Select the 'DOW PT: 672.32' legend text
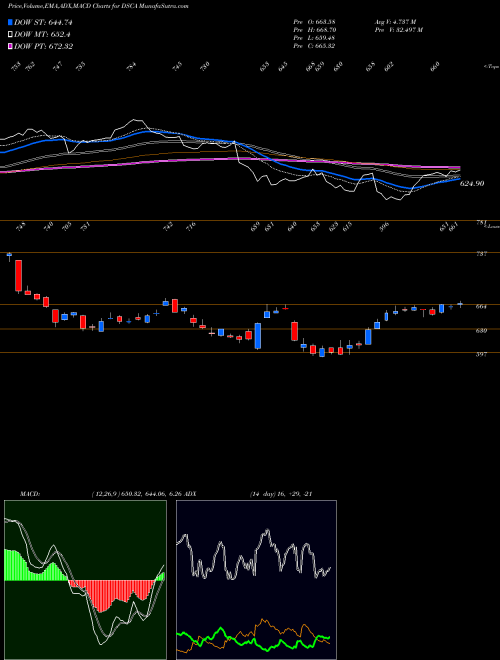This screenshot has width=500, height=660. click(x=43, y=46)
